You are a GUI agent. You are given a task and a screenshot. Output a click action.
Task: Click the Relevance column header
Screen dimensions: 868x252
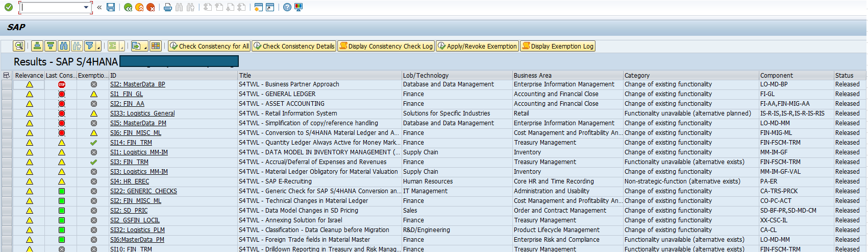coord(29,75)
